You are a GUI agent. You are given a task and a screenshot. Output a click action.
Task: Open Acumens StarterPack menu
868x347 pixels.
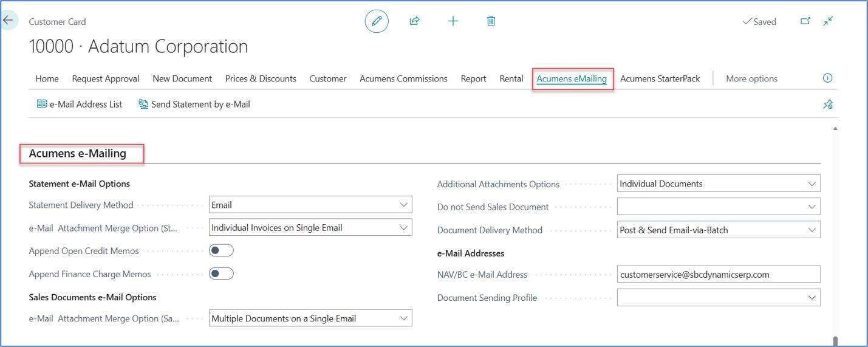point(660,78)
